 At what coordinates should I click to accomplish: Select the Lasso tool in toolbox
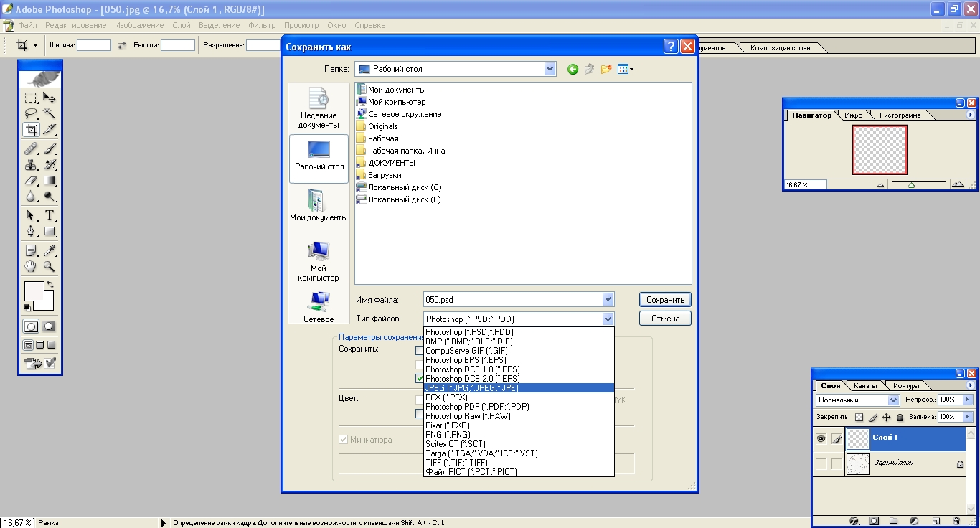31,113
